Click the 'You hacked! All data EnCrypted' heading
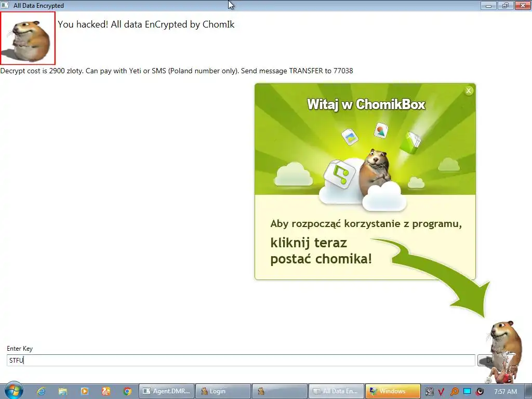532x399 pixels. [146, 24]
